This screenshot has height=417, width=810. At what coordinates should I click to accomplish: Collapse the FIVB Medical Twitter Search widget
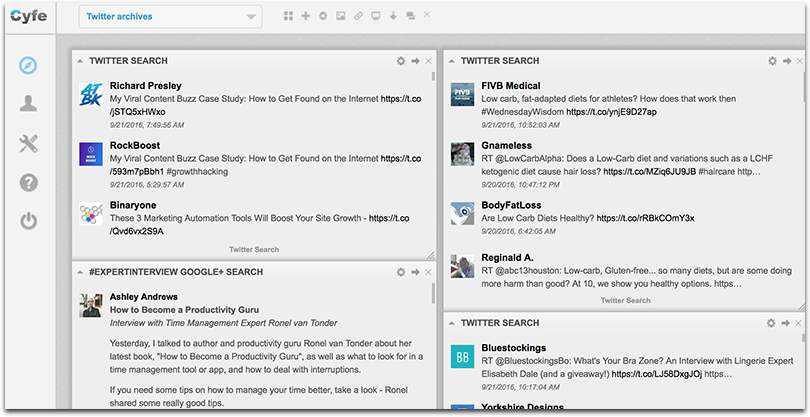click(x=451, y=61)
